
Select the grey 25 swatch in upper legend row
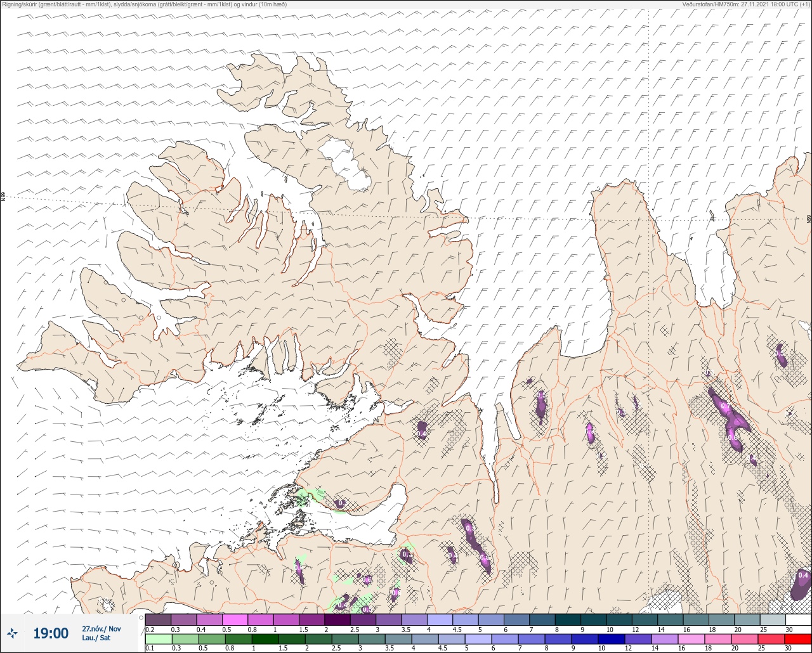pos(773,619)
